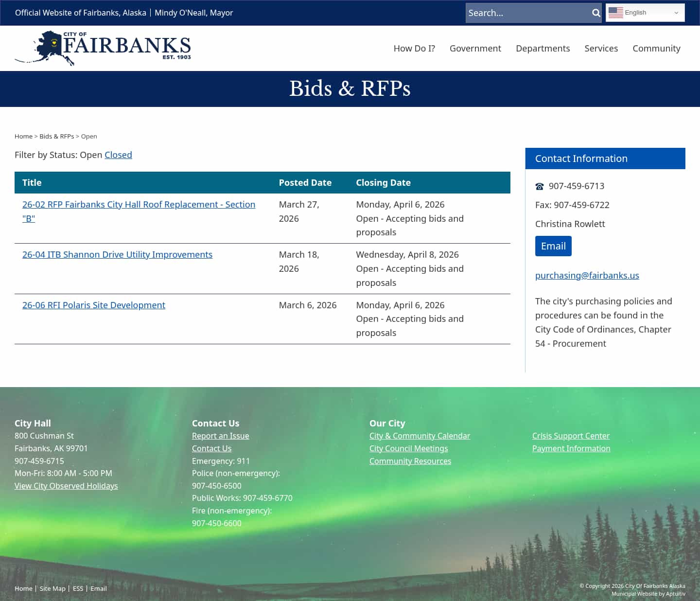This screenshot has width=700, height=601.
Task: Open the Services menu
Action: point(601,48)
